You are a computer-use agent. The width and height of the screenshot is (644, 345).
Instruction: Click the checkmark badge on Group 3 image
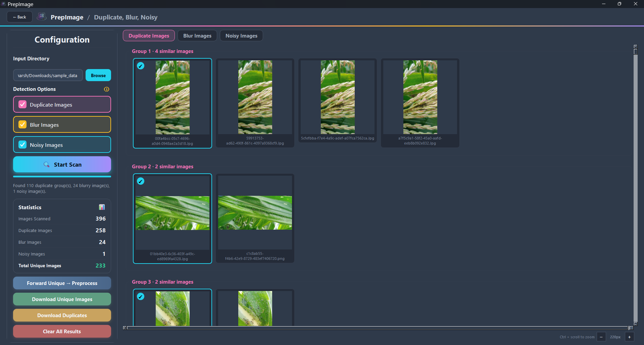[x=141, y=296]
